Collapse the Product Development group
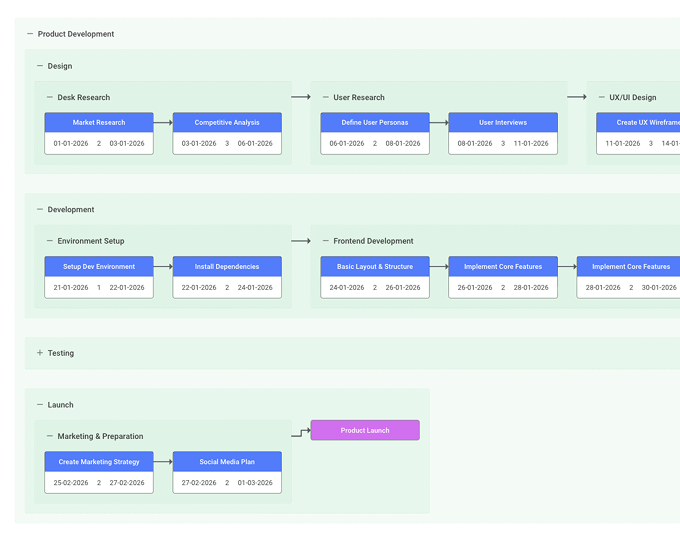680x540 pixels. click(30, 34)
